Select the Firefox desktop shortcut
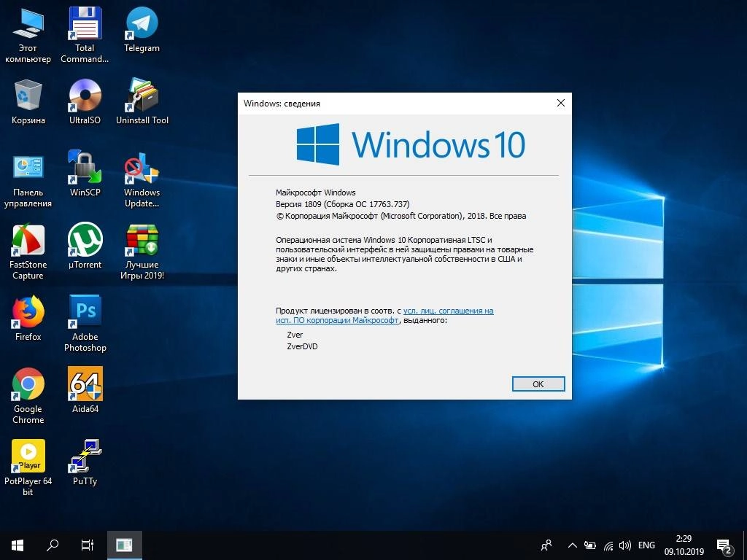 click(x=28, y=318)
